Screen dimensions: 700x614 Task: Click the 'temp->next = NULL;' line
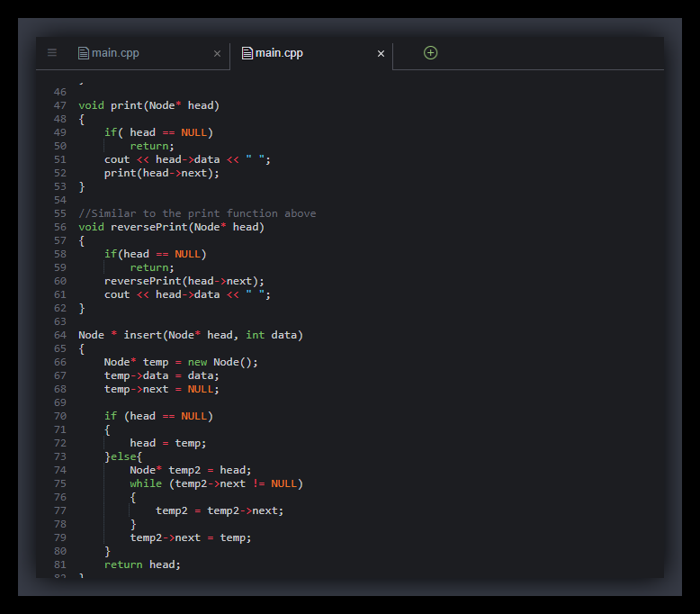[x=162, y=390]
